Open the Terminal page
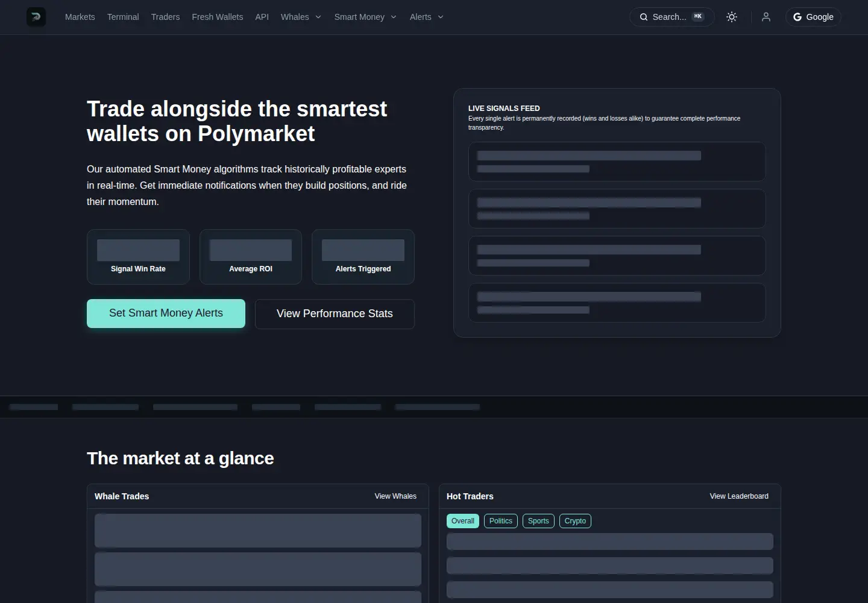Screen dimensions: 868x603 [123, 17]
